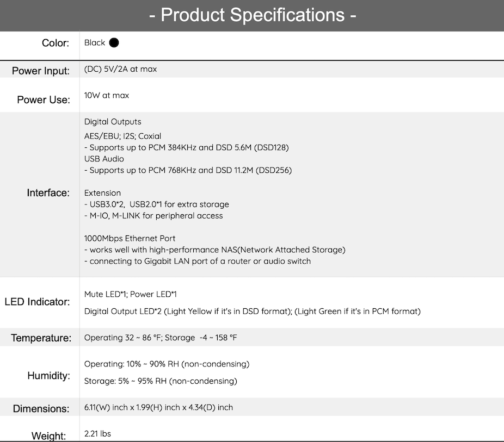Click the Extension heading text
Screen dimensions: 504x442
102,193
